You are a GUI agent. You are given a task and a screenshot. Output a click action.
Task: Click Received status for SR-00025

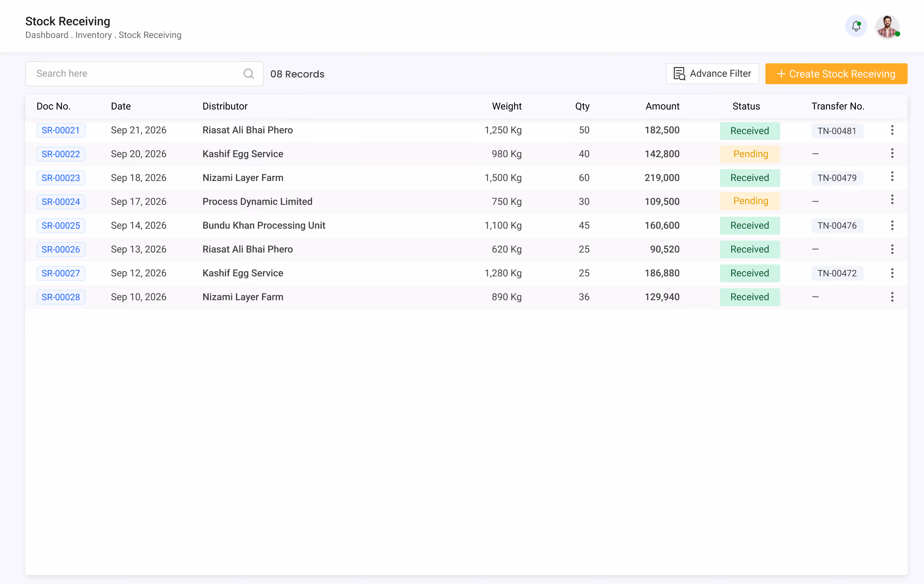tap(750, 225)
